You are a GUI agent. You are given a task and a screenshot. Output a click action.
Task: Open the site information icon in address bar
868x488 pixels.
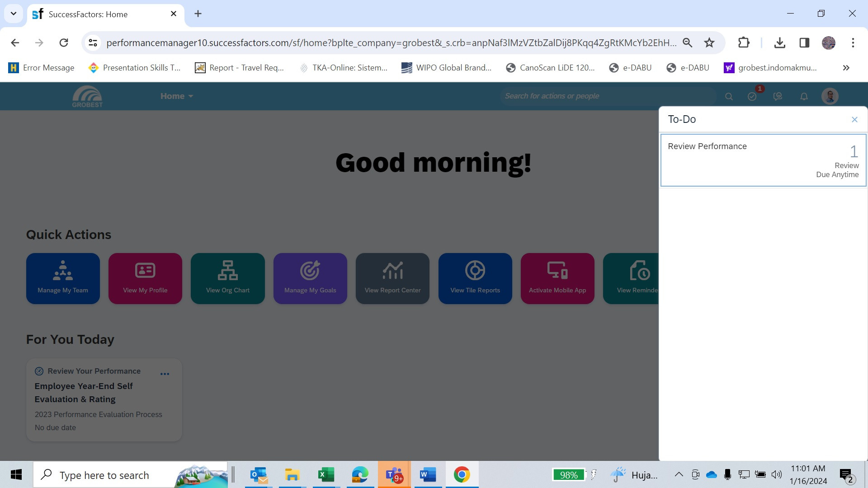tap(93, 42)
